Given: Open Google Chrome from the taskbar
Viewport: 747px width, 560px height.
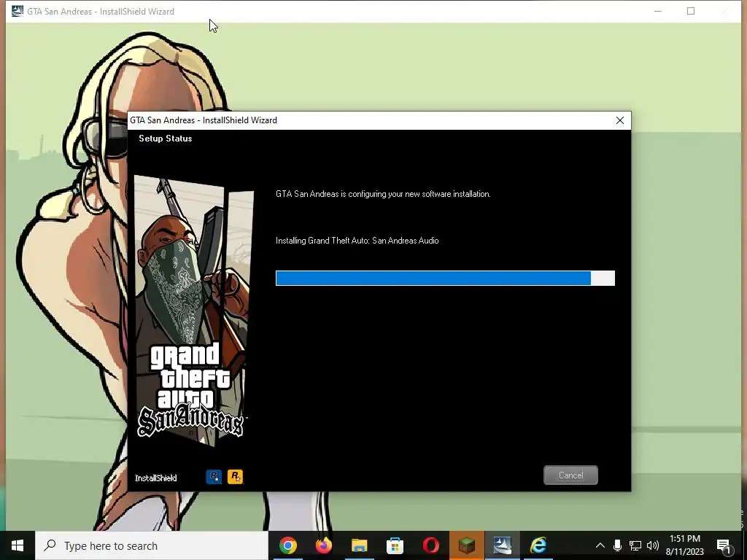Looking at the screenshot, I should tap(287, 545).
